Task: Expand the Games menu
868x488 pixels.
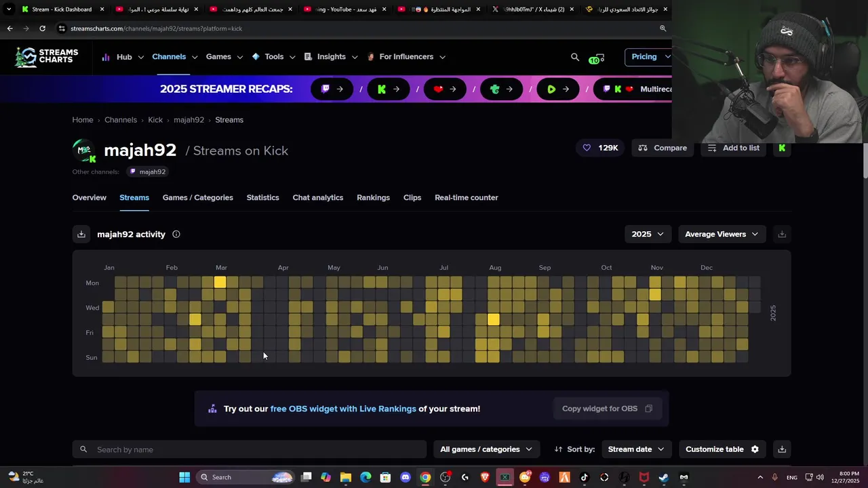Action: coord(224,57)
